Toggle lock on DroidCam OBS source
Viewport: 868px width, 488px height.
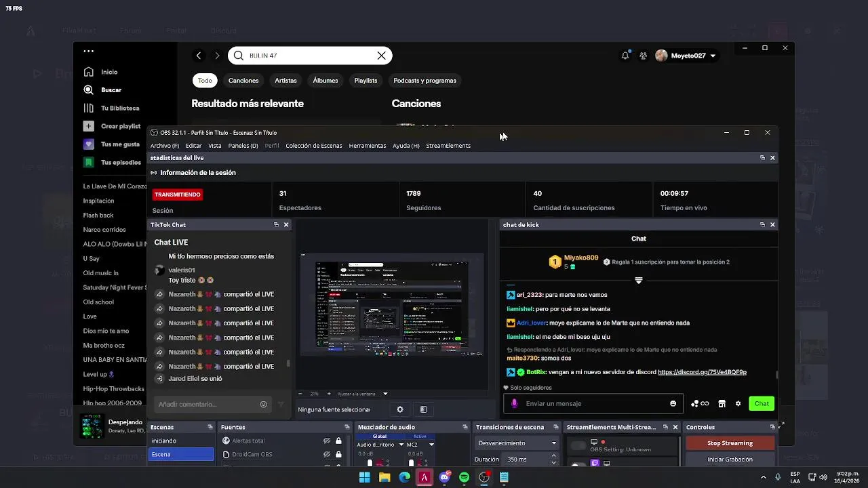pos(338,454)
